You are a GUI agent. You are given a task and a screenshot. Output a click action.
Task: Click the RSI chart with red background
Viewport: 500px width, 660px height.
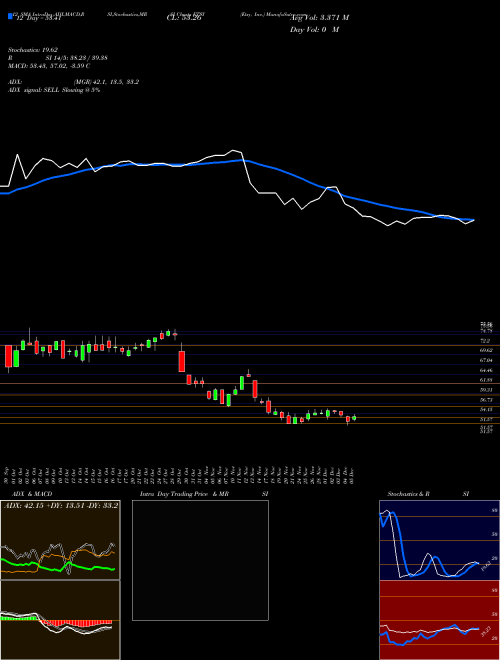(439, 620)
